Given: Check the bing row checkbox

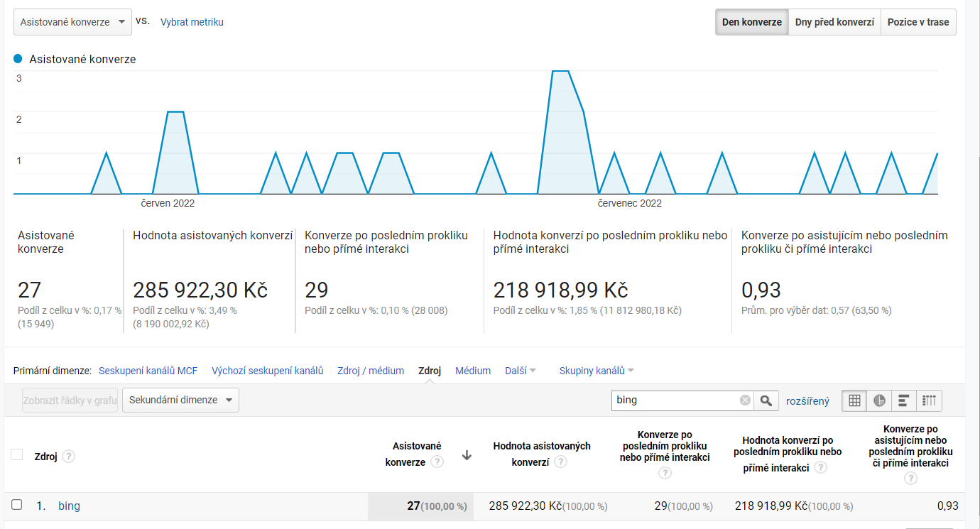Looking at the screenshot, I should click(17, 505).
